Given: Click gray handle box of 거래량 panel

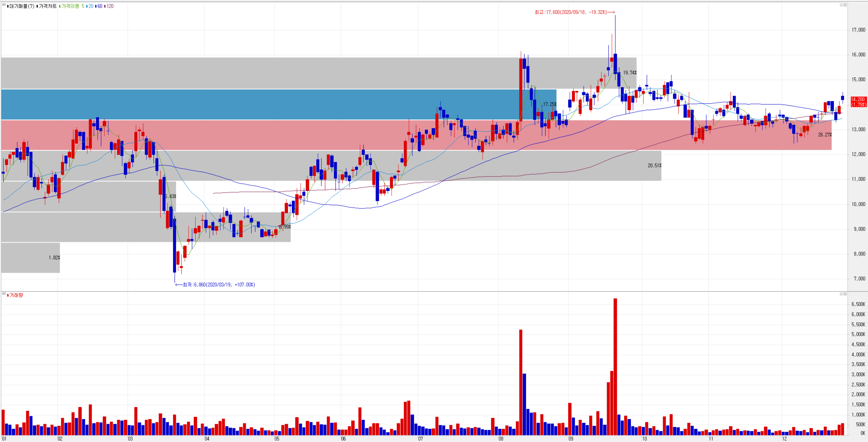Looking at the screenshot, I should pos(4,294).
